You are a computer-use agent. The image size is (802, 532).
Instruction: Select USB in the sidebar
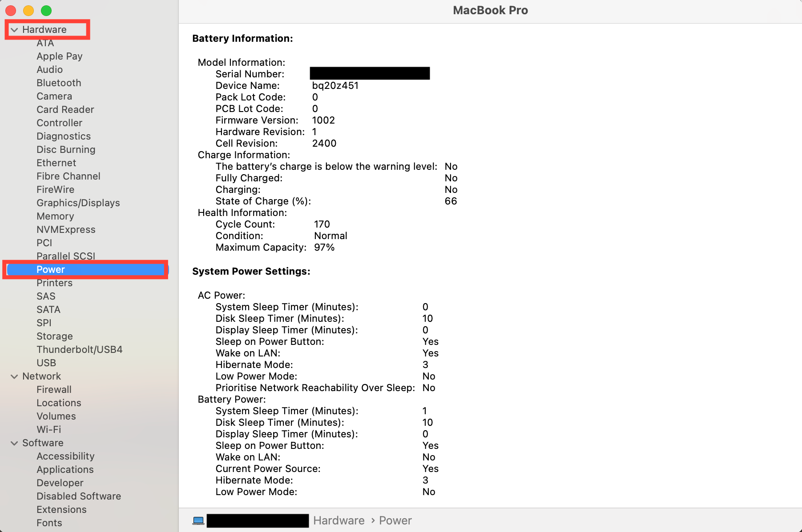click(46, 363)
